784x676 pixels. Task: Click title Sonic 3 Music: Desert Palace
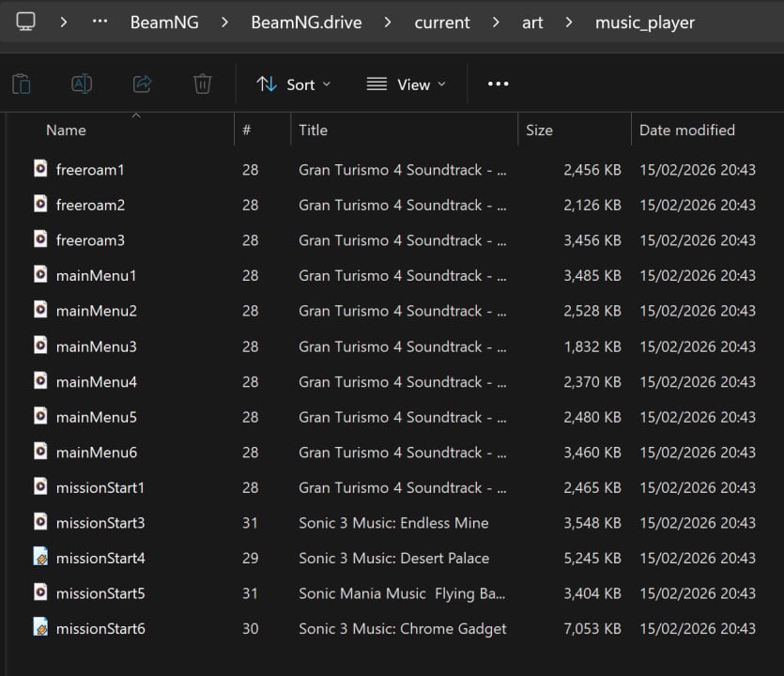[x=394, y=558]
